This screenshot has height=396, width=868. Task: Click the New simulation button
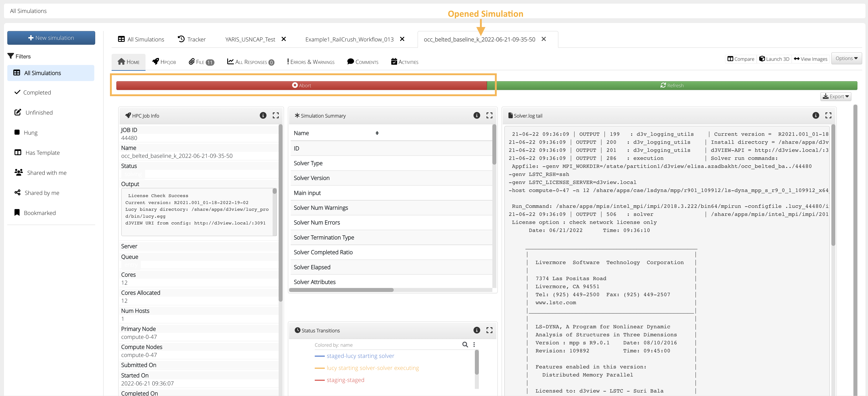coord(51,38)
